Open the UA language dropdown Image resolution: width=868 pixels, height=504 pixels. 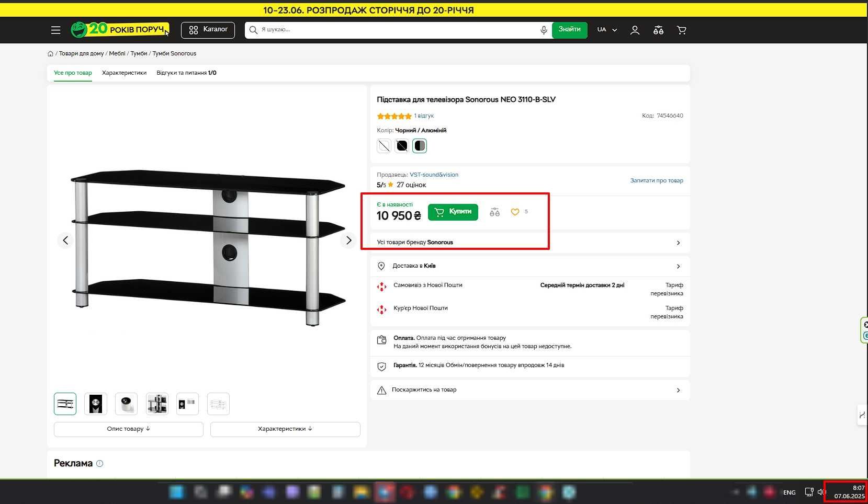point(607,30)
